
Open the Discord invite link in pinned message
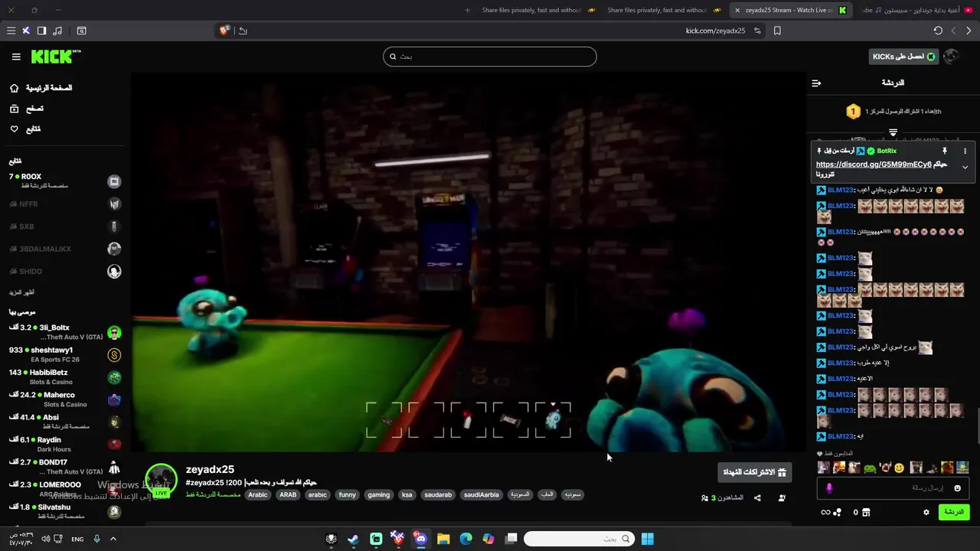tap(874, 165)
